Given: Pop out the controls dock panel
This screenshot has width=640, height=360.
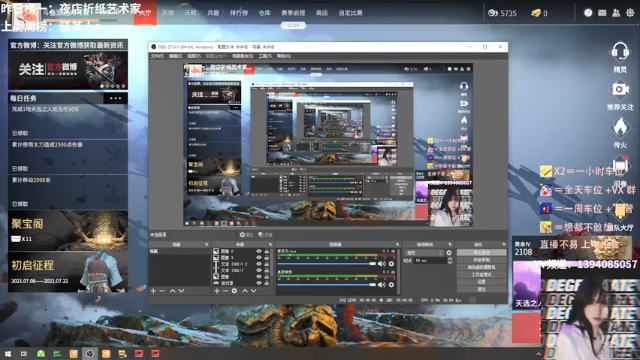Looking at the screenshot, I should (504, 244).
